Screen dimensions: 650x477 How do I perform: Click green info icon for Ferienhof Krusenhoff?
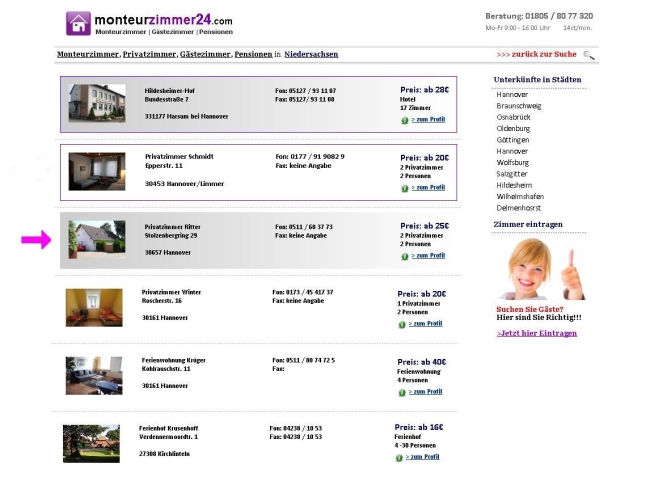(399, 458)
